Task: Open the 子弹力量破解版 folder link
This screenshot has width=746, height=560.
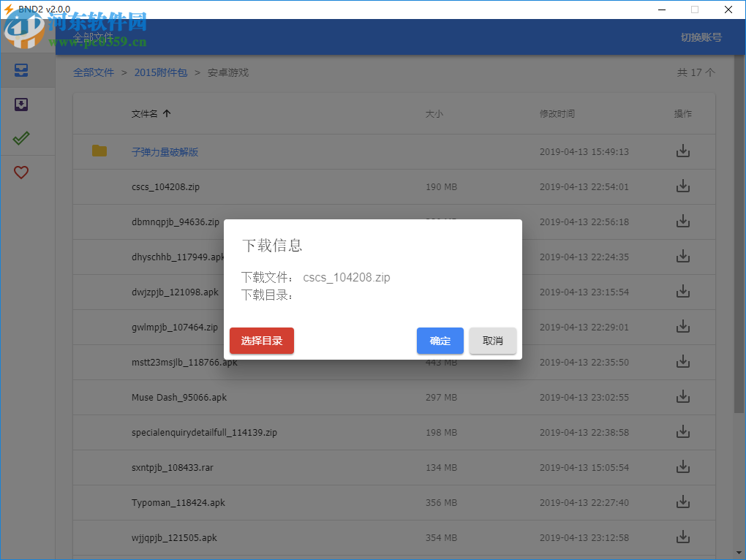Action: (x=164, y=151)
